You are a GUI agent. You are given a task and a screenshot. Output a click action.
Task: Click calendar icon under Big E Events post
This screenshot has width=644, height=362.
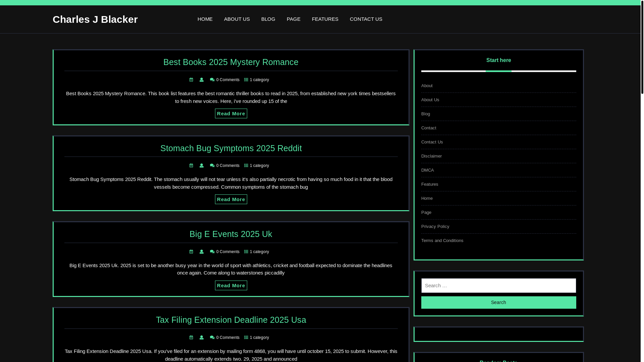tap(191, 252)
